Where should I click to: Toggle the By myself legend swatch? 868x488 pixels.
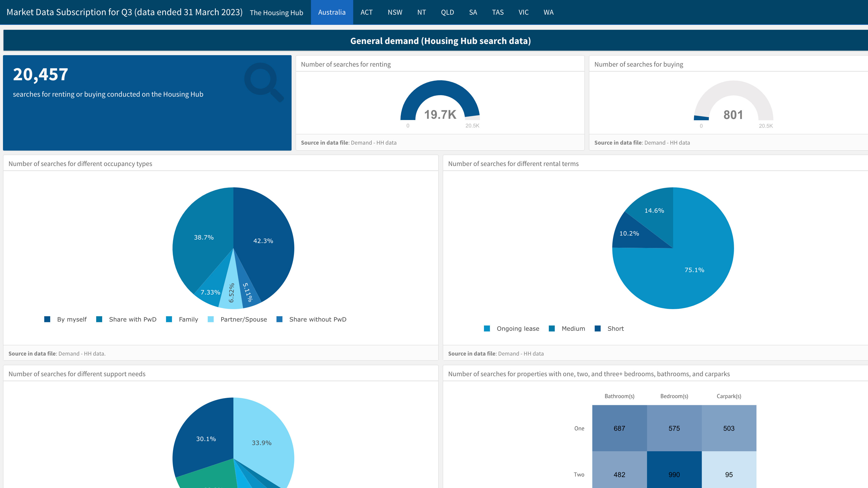47,319
